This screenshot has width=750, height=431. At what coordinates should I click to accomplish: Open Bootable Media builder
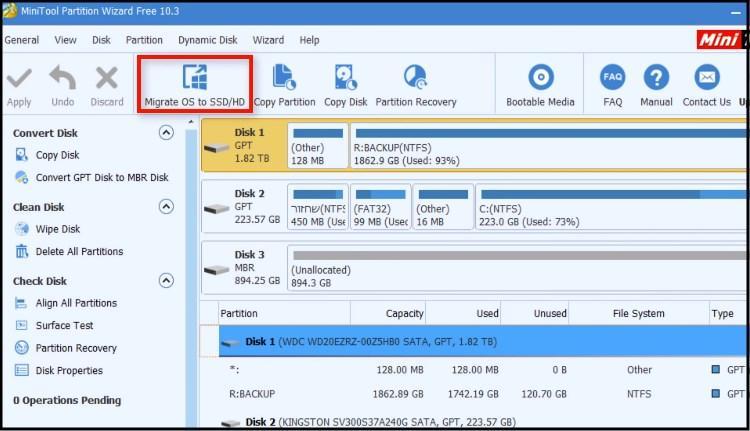[x=540, y=86]
